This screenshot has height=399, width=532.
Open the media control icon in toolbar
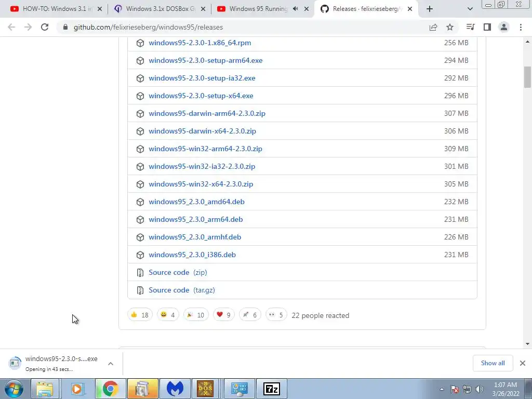click(x=470, y=27)
